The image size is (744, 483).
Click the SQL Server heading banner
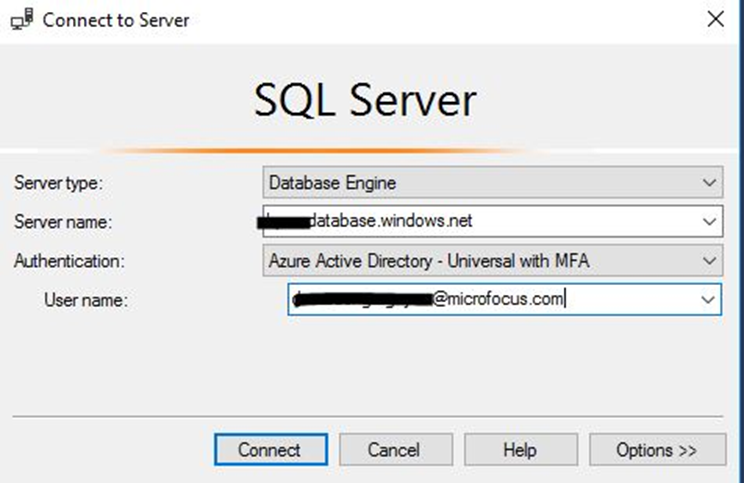point(365,100)
